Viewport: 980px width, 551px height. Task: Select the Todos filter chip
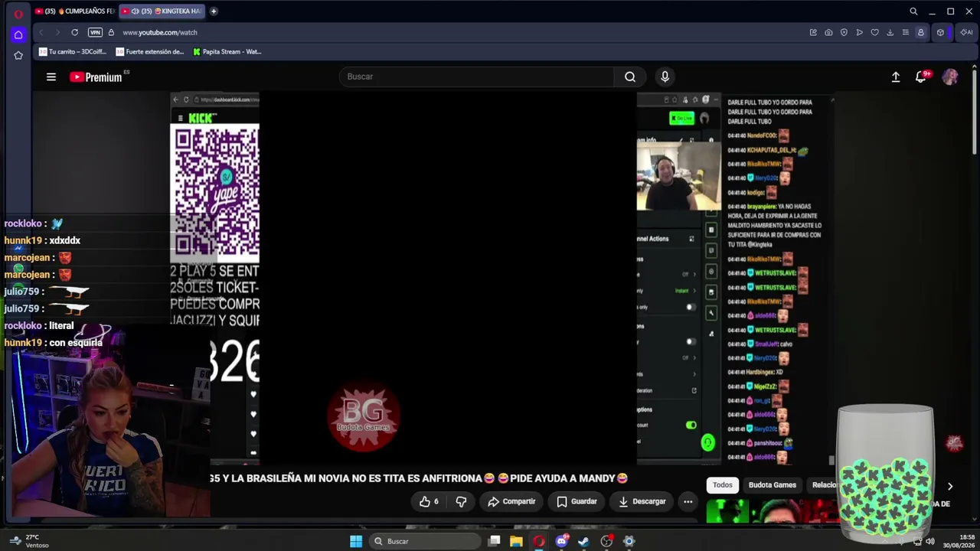pyautogui.click(x=723, y=485)
